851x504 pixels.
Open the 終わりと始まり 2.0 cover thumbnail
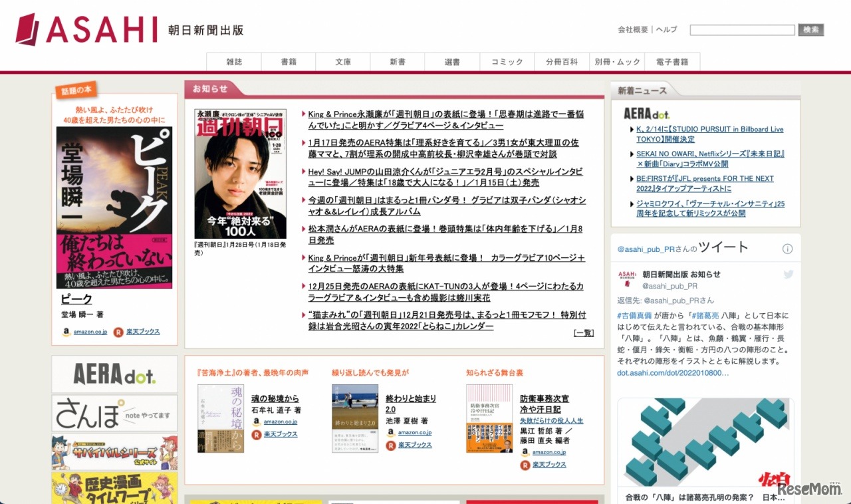click(x=355, y=418)
